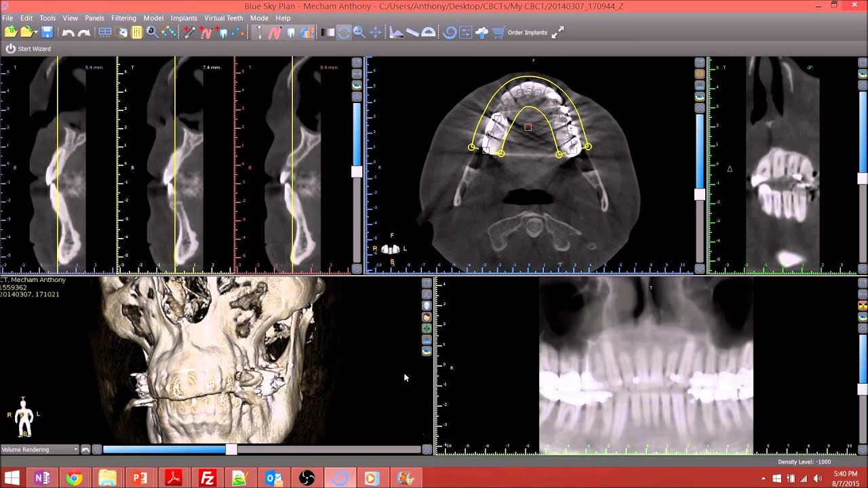Open the File menu
Viewport: 868px width, 488px height.
(x=7, y=18)
